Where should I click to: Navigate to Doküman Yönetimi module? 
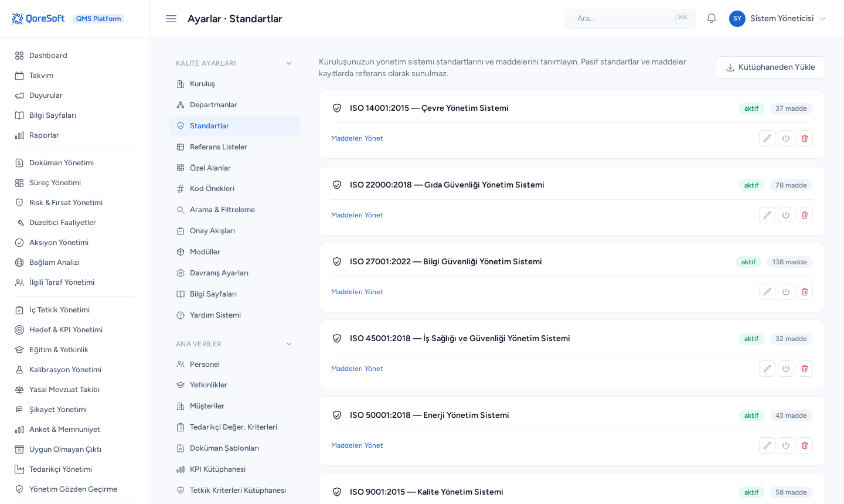point(75,163)
